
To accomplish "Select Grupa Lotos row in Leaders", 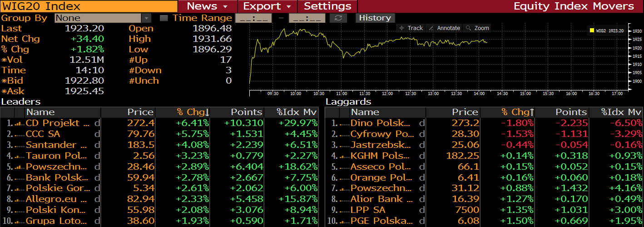I will [159, 221].
